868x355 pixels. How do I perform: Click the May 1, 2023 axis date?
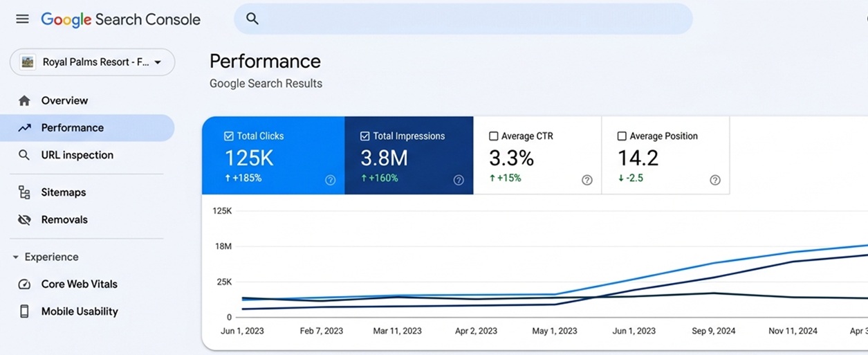555,331
